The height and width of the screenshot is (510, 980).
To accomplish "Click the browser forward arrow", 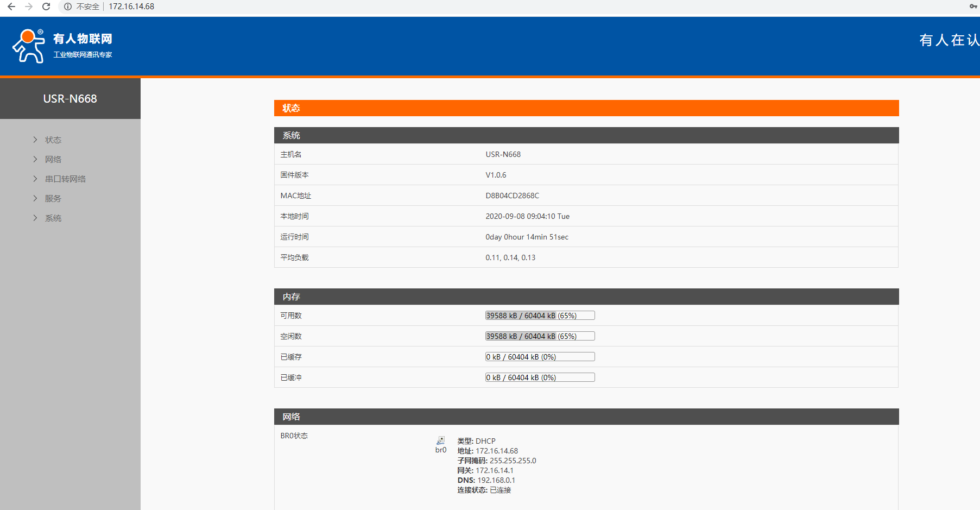I will pyautogui.click(x=29, y=7).
